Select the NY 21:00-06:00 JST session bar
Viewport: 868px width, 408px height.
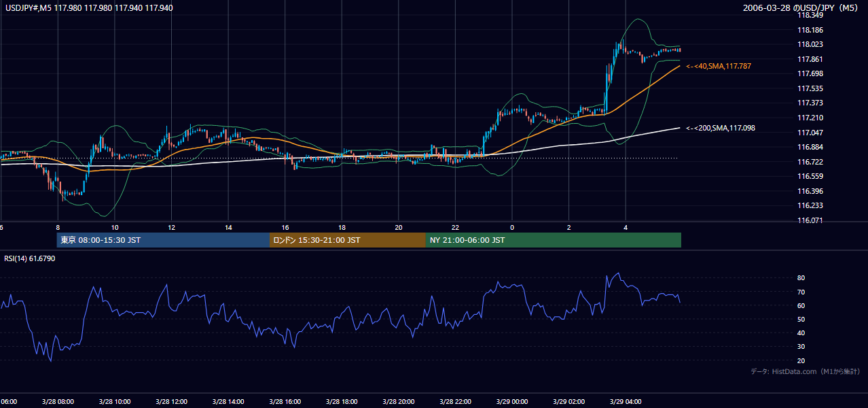(x=554, y=240)
